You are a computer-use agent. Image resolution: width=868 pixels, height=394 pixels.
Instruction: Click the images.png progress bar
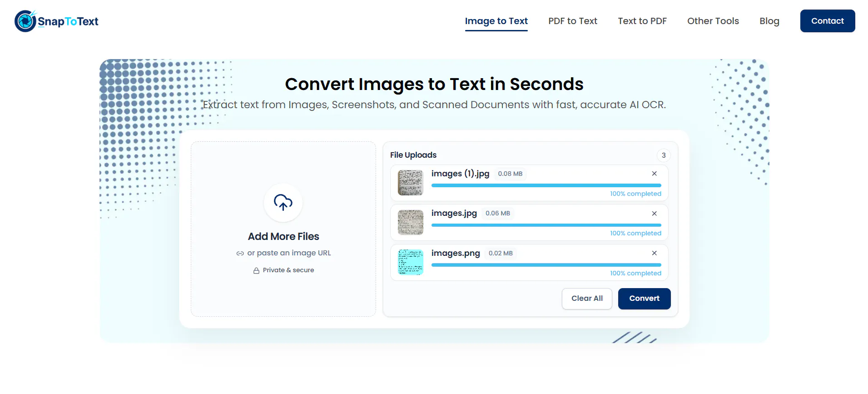pyautogui.click(x=546, y=265)
